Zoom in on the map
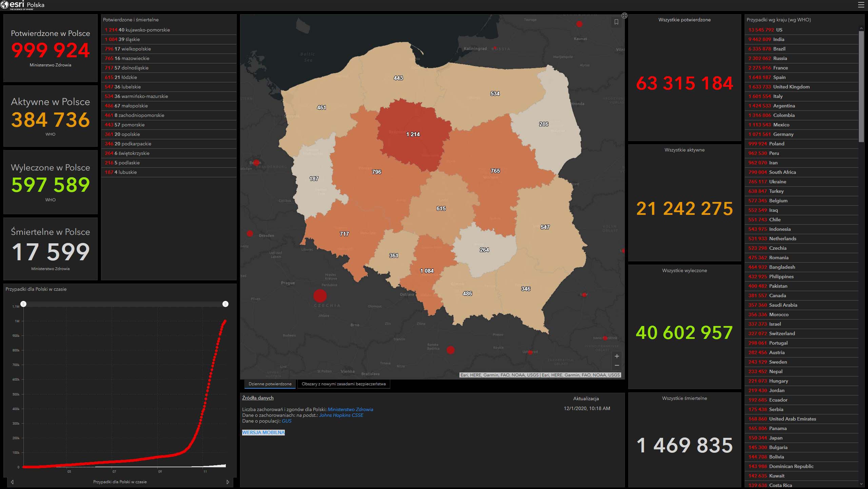The height and width of the screenshot is (489, 868). coord(617,356)
